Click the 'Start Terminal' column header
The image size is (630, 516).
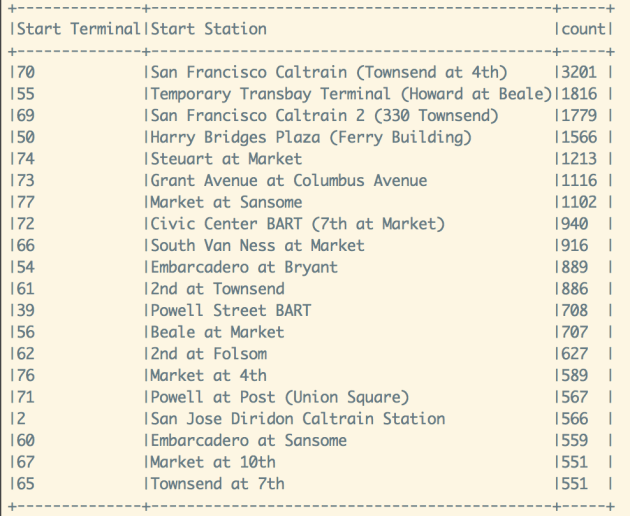77,29
